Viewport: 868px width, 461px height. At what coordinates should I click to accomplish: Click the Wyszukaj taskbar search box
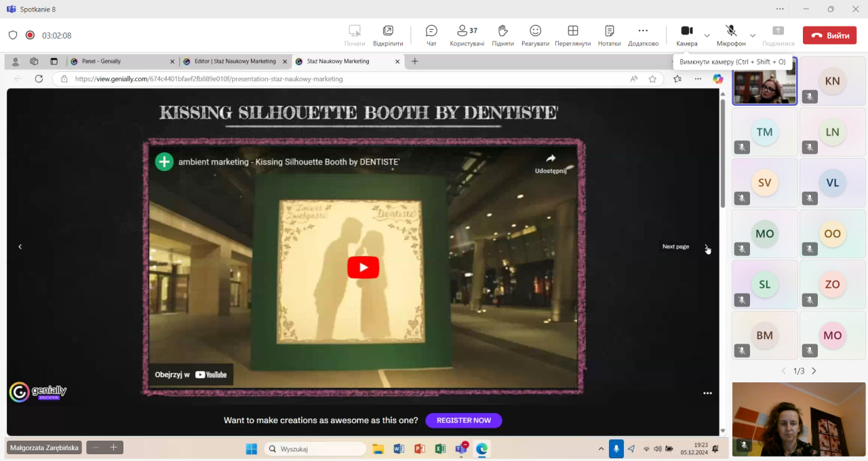[315, 449]
